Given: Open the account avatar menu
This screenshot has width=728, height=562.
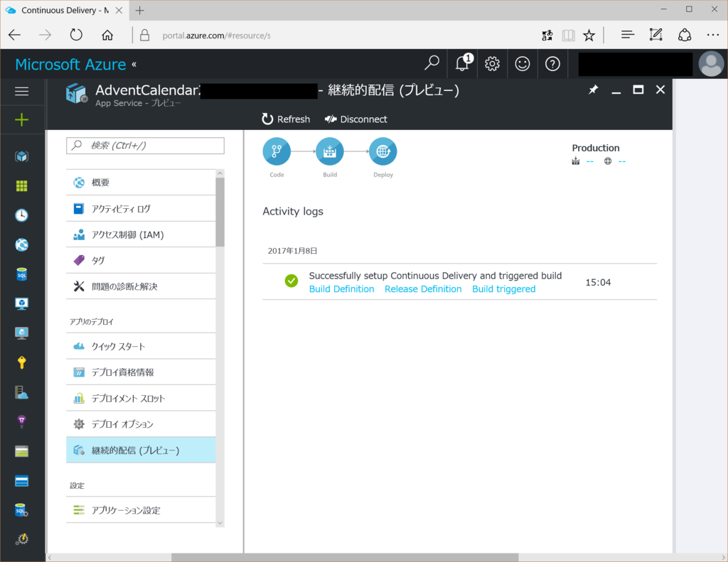Looking at the screenshot, I should pyautogui.click(x=711, y=63).
